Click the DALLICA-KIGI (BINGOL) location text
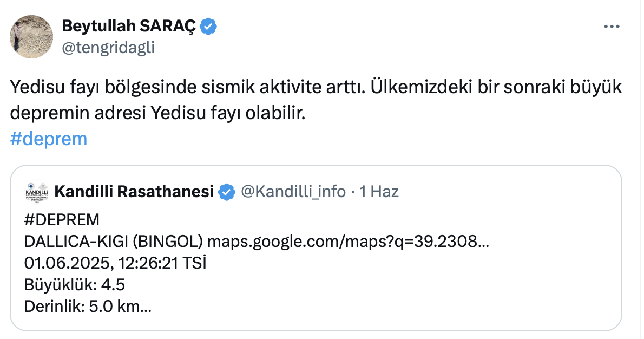 pos(114,242)
